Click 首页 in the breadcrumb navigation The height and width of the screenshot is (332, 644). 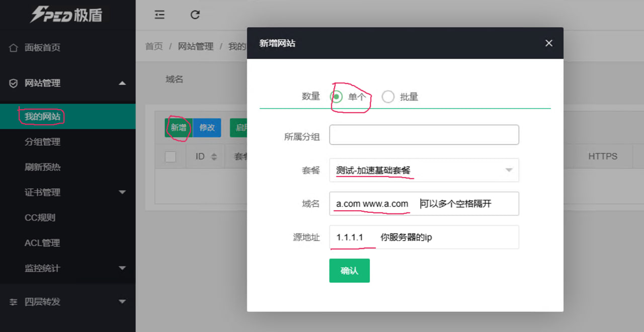[x=154, y=46]
